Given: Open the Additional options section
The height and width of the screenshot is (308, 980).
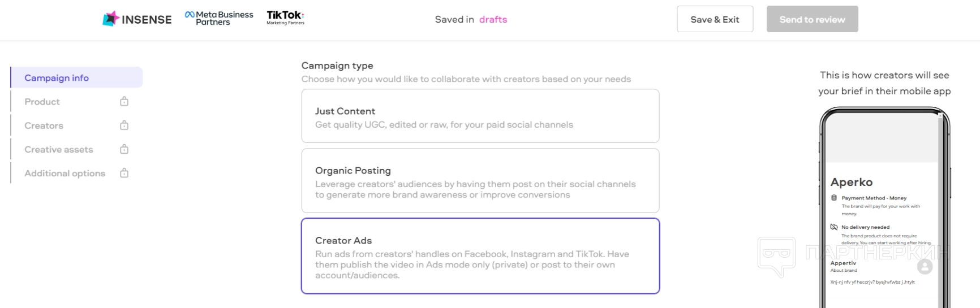Looking at the screenshot, I should point(65,173).
